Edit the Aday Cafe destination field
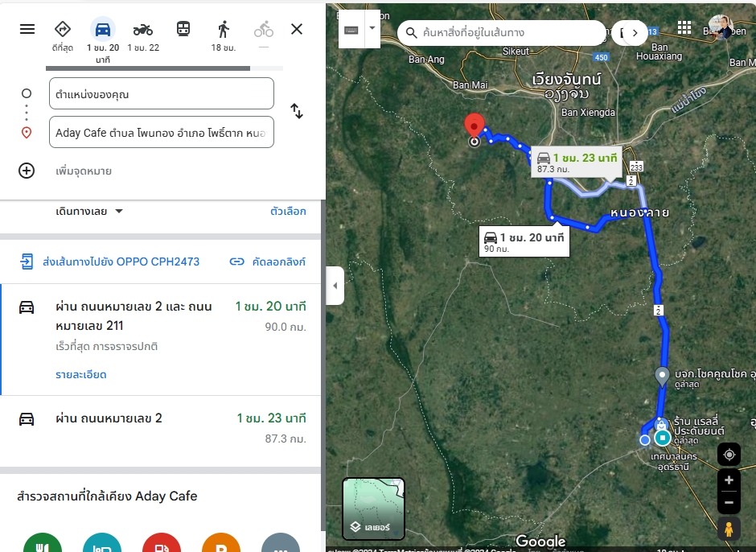Viewport: 756px width, 552px height. 162,132
